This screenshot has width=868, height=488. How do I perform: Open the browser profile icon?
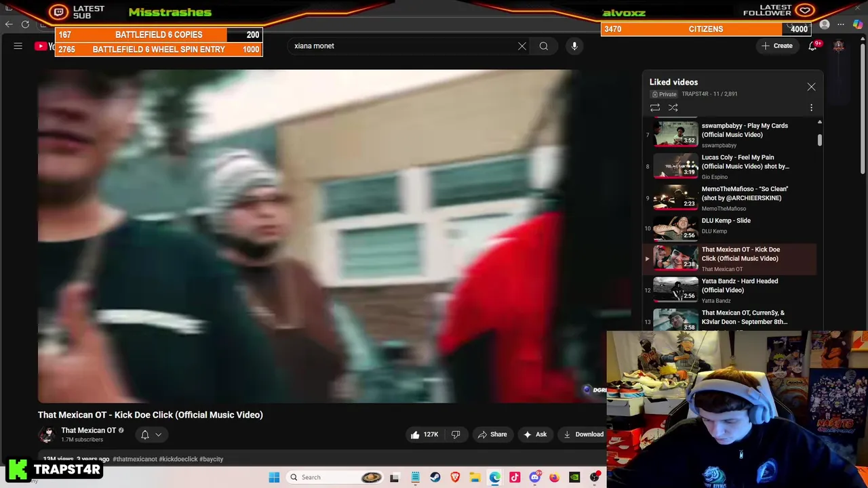[x=825, y=24]
